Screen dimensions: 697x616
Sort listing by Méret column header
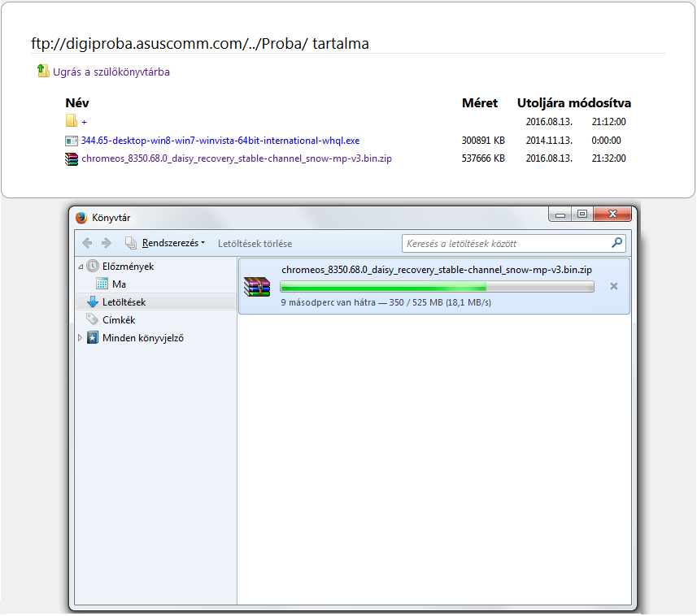[x=480, y=103]
